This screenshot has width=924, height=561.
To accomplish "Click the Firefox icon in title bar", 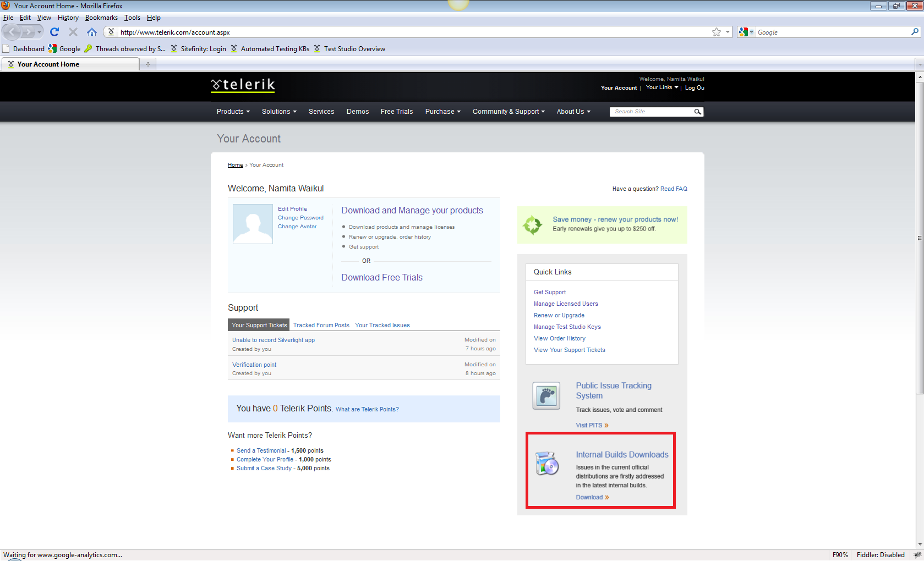I will coord(6,5).
